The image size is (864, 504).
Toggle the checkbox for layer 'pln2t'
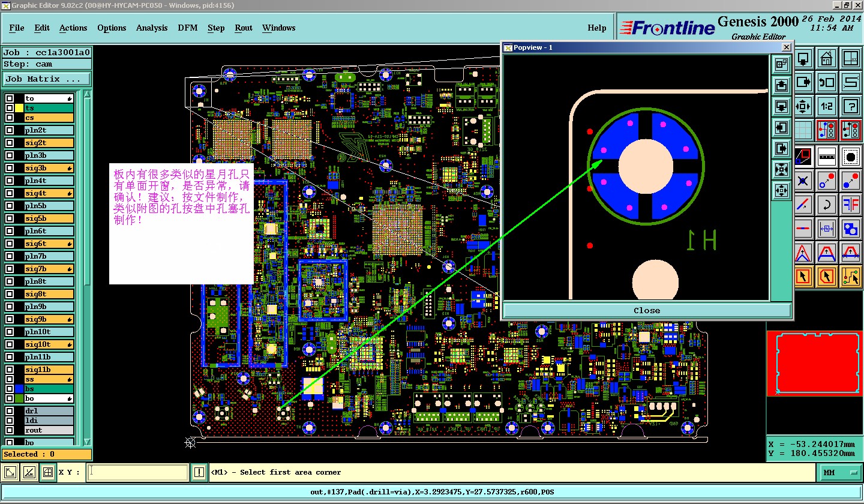[x=10, y=130]
